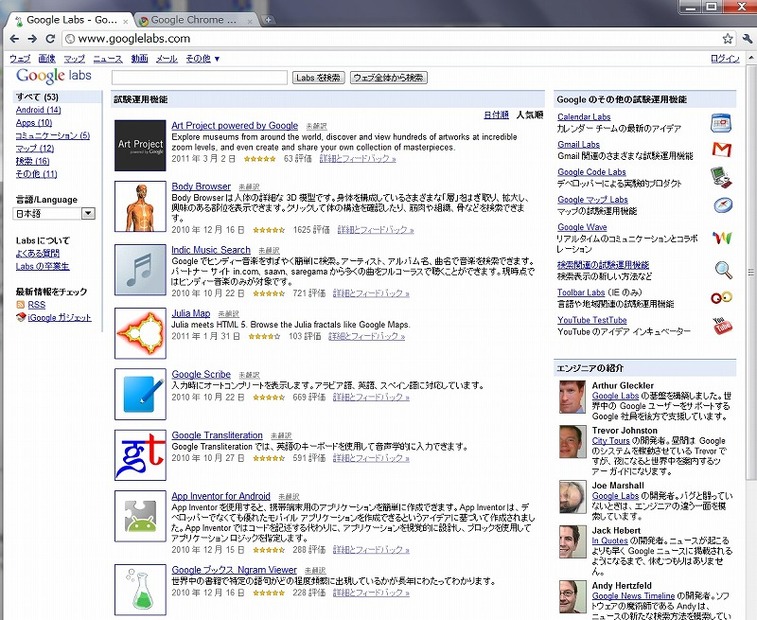This screenshot has height=620, width=757.
Task: Open マップ in the top navigation
Action: tap(74, 59)
